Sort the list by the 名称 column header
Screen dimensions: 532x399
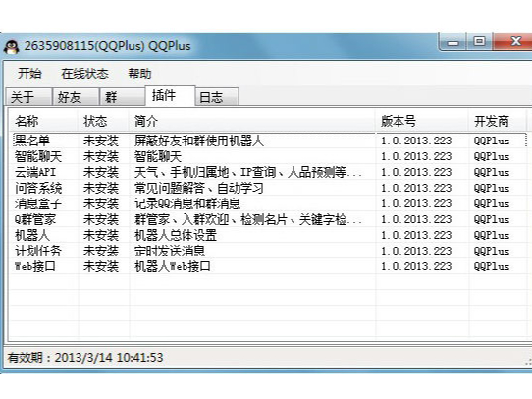(x=44, y=121)
